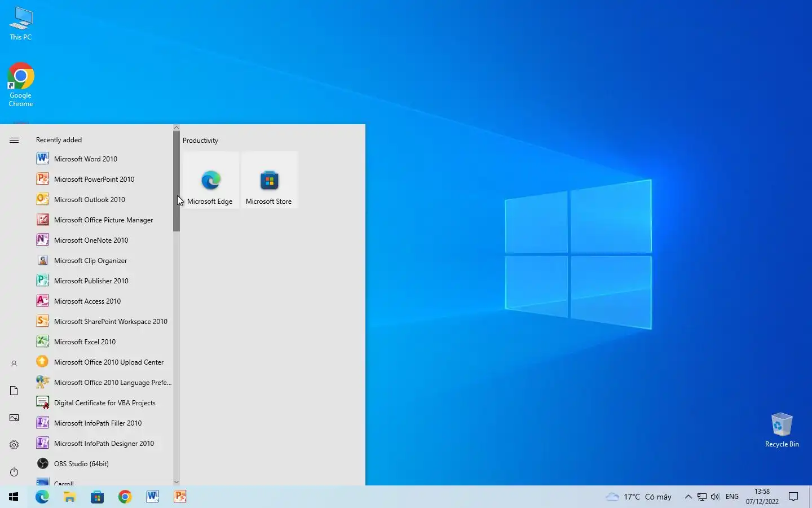
Task: Open Digital Certificate for VBA Projects
Action: point(103,403)
